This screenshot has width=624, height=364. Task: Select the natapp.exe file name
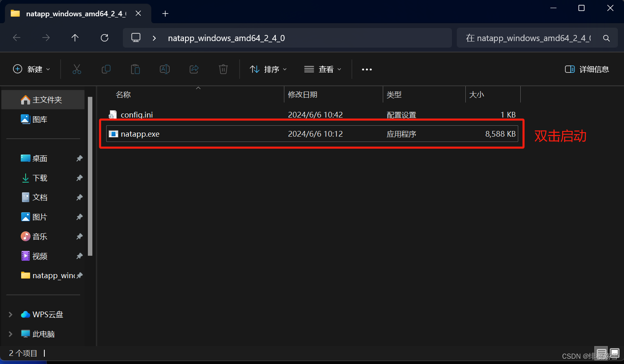(x=140, y=134)
